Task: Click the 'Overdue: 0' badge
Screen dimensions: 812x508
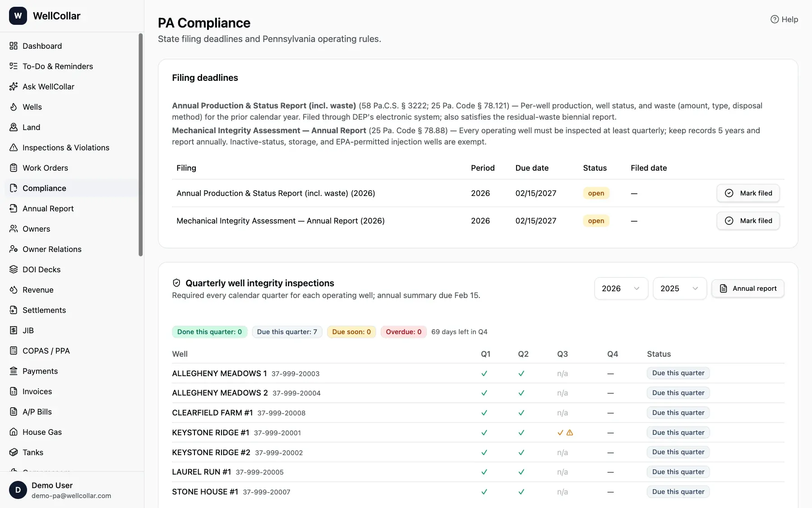Action: [x=403, y=332]
